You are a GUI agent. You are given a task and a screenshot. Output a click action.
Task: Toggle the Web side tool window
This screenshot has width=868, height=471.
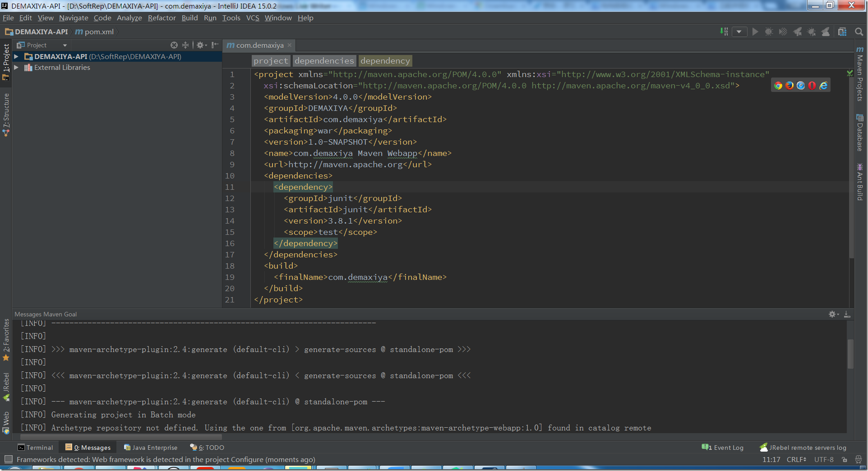6,422
